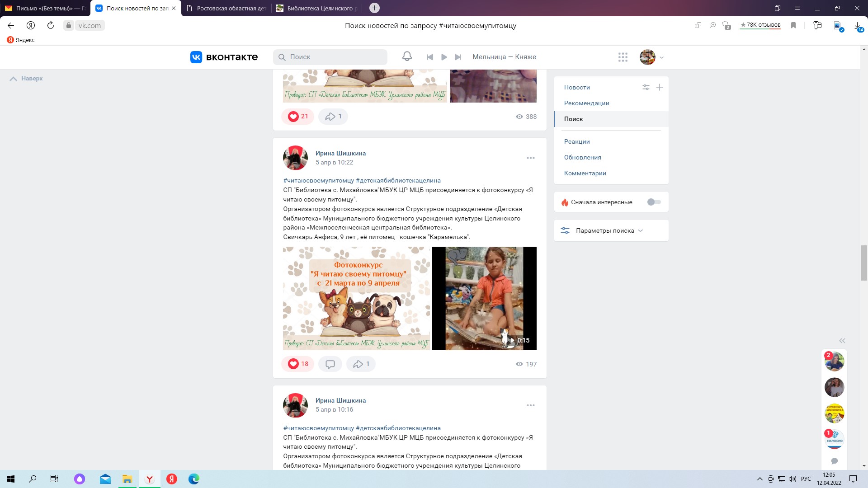Click the VKontakte logo
This screenshot has height=488, width=868.
224,57
